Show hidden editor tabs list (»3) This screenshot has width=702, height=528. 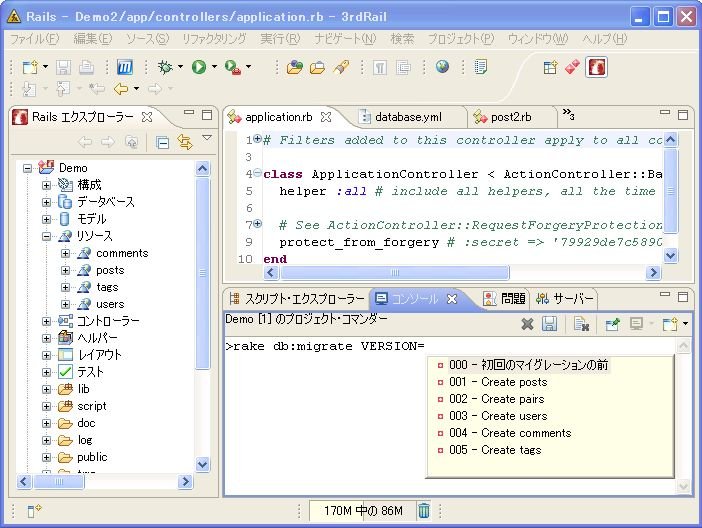pyautogui.click(x=568, y=114)
